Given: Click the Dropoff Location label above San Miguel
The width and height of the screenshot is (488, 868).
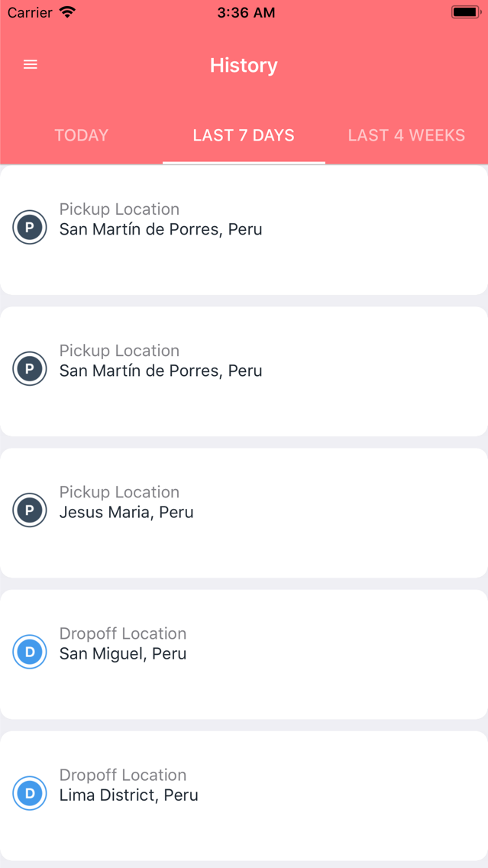Looking at the screenshot, I should tap(123, 634).
